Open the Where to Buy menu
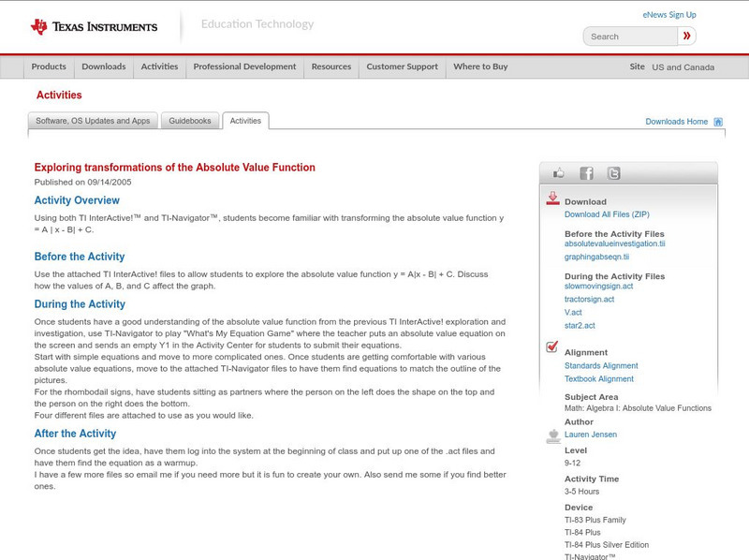749x560 pixels. (480, 66)
